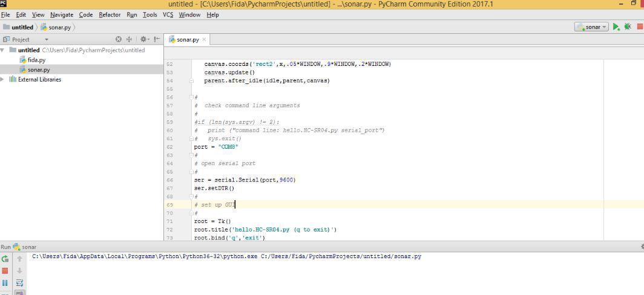Click sonar.py breadcrumb in navigation bar
644x295 pixels.
pyautogui.click(x=56, y=27)
